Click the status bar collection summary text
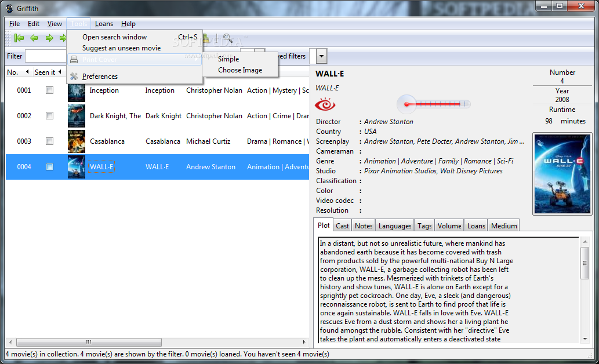Viewport: 599px width, 364px height. [168, 354]
